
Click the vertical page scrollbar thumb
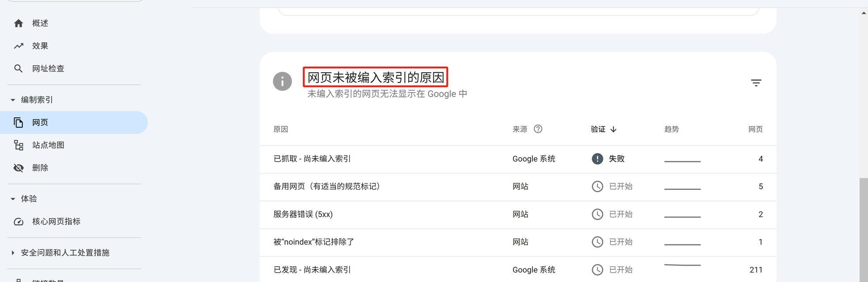tap(864, 229)
